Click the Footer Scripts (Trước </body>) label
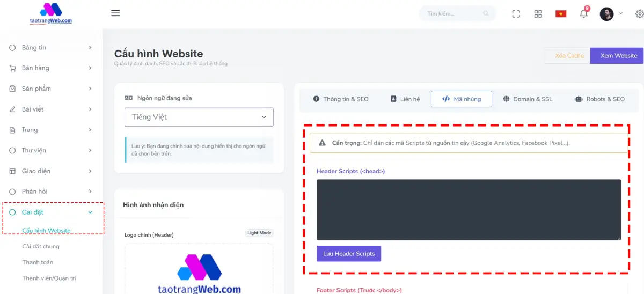644x294 pixels. click(x=359, y=290)
